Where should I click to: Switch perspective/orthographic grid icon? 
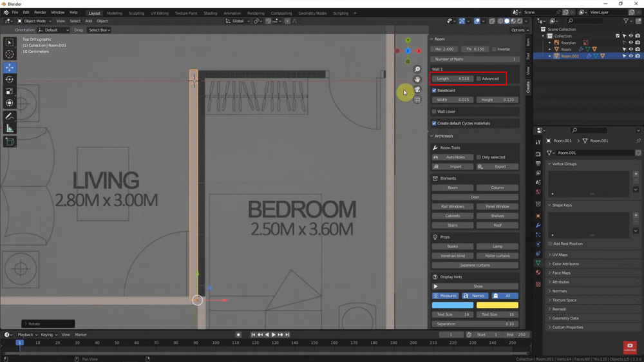click(417, 99)
